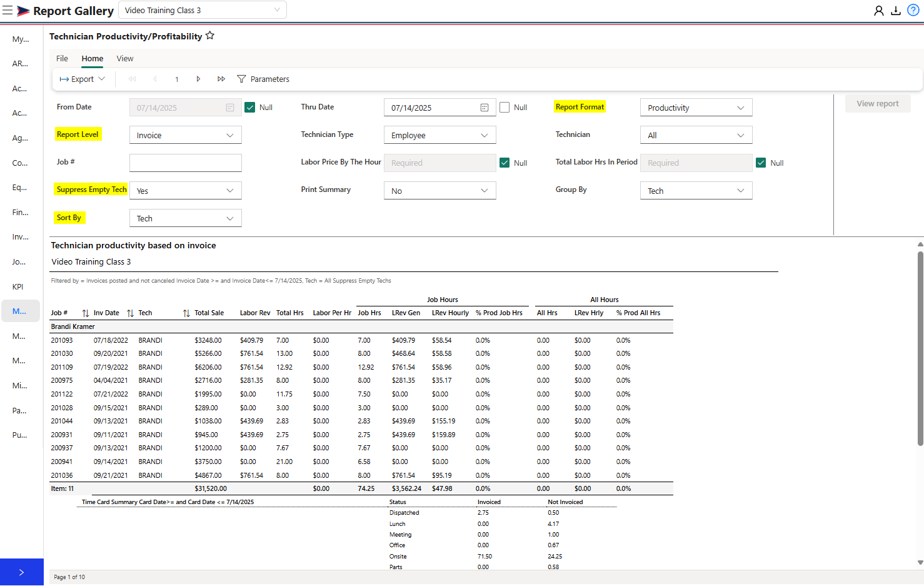Image resolution: width=924 pixels, height=586 pixels.
Task: Click the $31,520.00 total value
Action: 211,488
